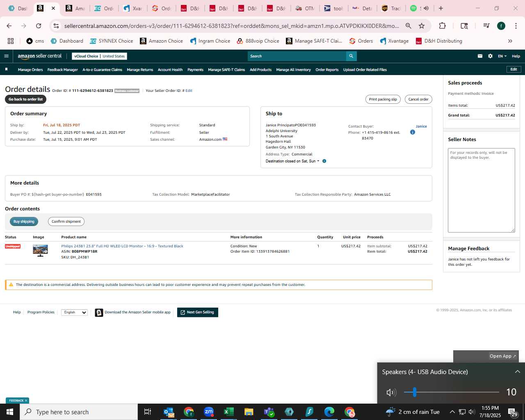525x420 pixels.
Task: Open the Philips 243B1 product link
Action: coord(122,246)
